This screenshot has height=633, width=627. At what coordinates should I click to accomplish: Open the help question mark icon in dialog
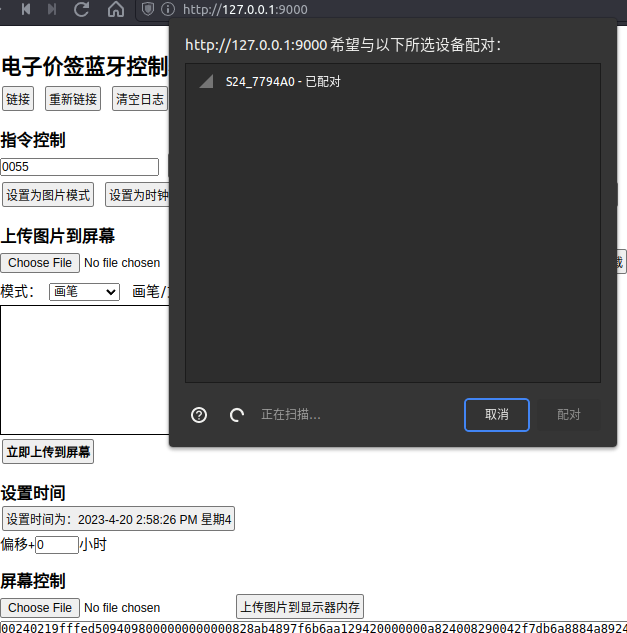[199, 415]
